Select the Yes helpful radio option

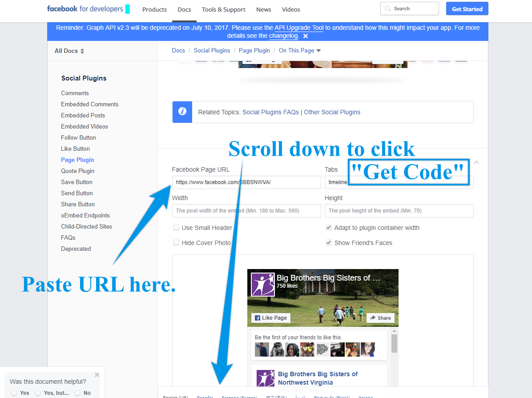tap(14, 393)
